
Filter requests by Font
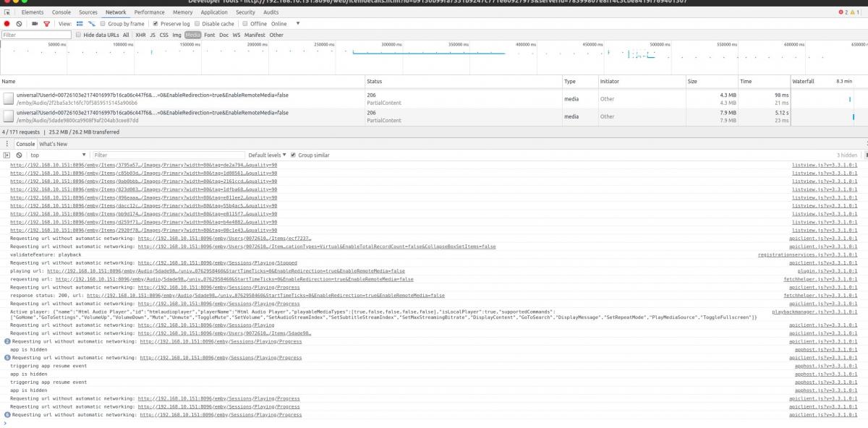coord(210,35)
